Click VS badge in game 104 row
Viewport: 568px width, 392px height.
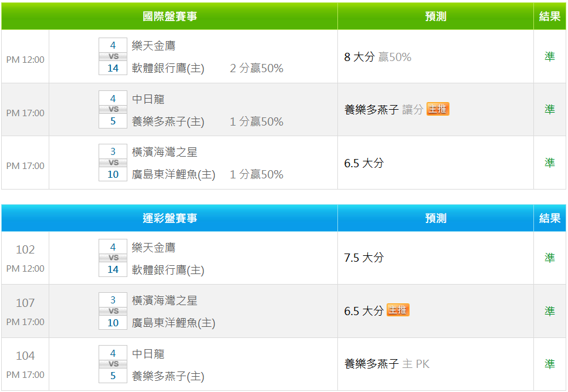point(113,364)
